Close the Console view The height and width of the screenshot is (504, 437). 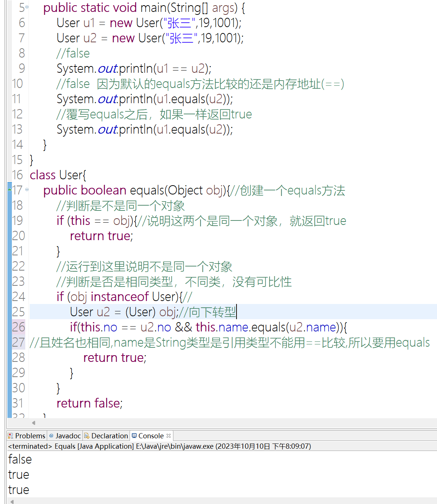[x=168, y=435]
